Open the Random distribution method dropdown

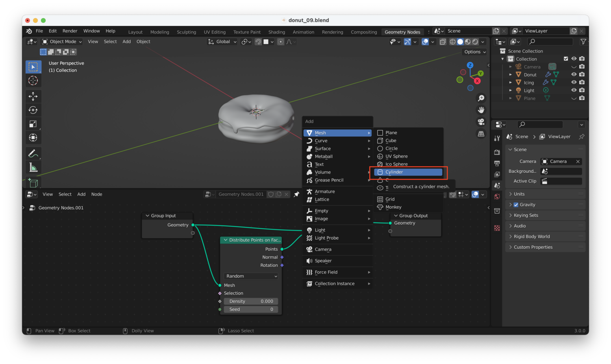point(251,276)
